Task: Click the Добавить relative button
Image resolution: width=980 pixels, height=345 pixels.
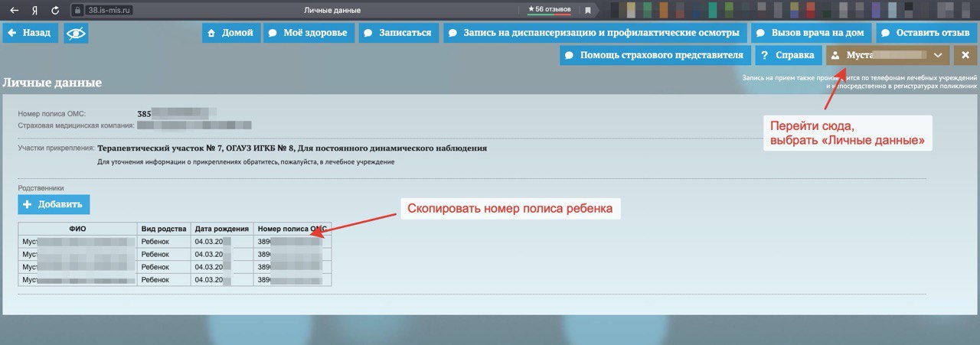Action: (x=54, y=204)
